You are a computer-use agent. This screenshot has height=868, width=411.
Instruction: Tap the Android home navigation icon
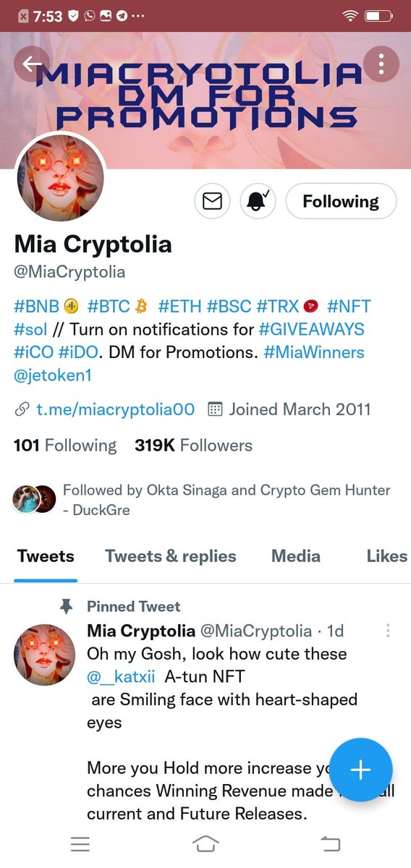point(205,843)
